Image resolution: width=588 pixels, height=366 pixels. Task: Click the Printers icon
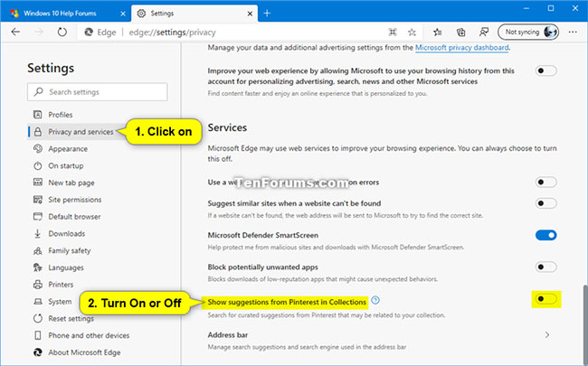point(37,285)
